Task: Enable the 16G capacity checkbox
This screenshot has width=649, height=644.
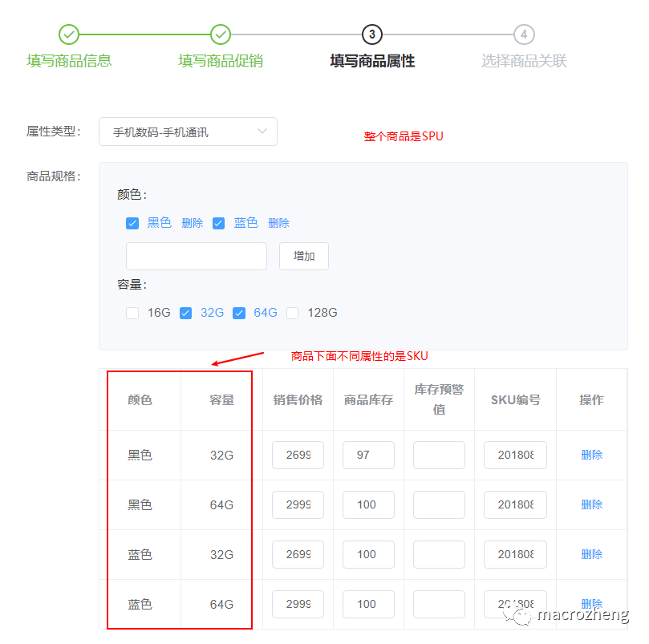Action: (132, 313)
